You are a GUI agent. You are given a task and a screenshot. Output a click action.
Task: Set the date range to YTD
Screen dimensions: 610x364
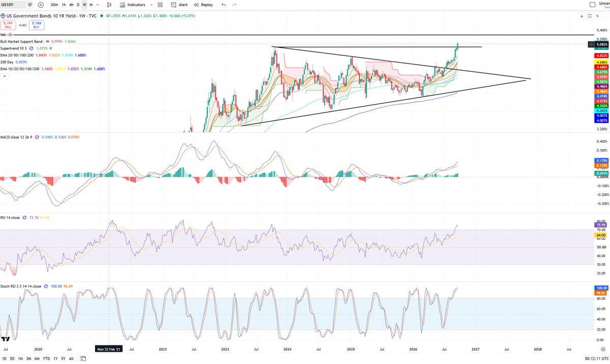coord(46,358)
